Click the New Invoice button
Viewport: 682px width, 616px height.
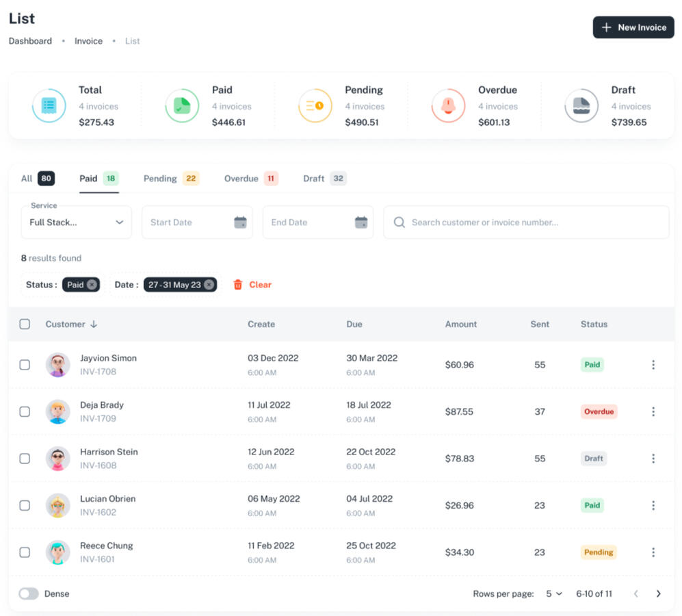click(x=633, y=27)
